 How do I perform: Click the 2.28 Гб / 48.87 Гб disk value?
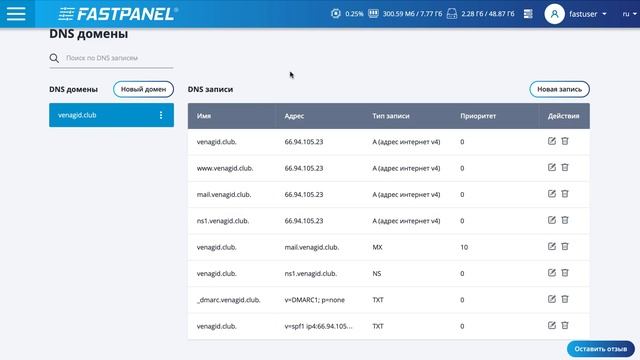click(488, 14)
